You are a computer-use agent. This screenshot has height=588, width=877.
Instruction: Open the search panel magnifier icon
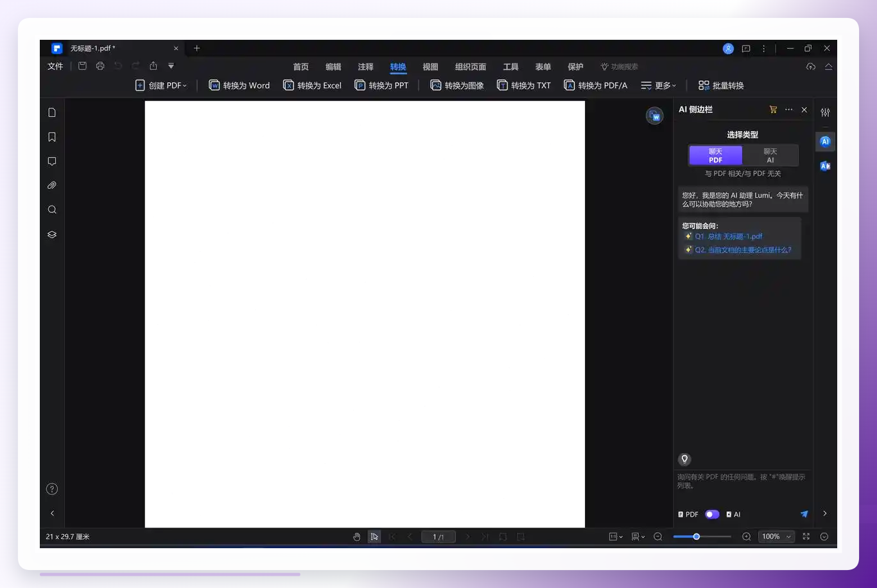point(52,210)
